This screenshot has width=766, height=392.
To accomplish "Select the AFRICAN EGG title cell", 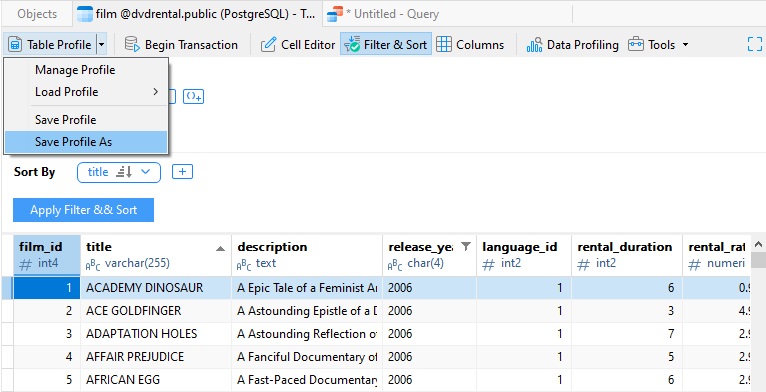I will point(156,380).
